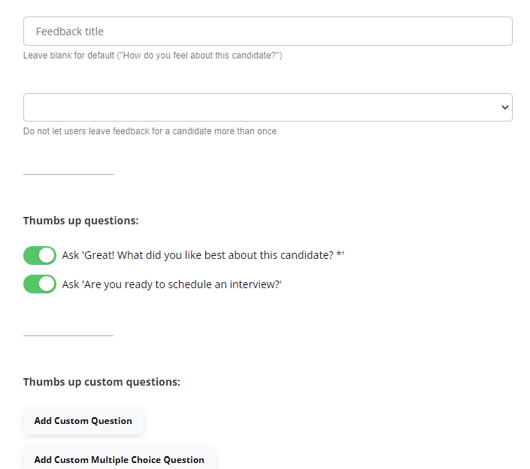Image resolution: width=530 pixels, height=469 pixels.
Task: Select the combo box for limiting repeat feedback
Action: click(x=268, y=107)
